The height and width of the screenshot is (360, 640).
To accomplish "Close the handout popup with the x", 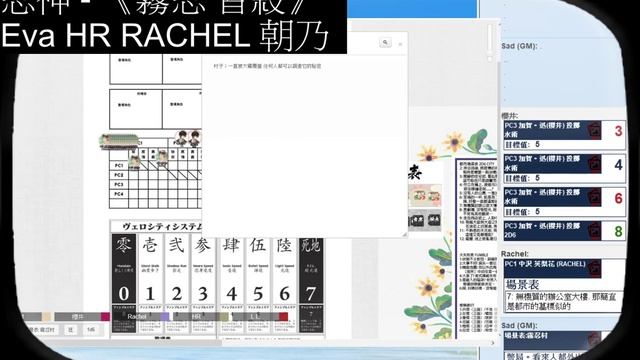I will pyautogui.click(x=400, y=44).
